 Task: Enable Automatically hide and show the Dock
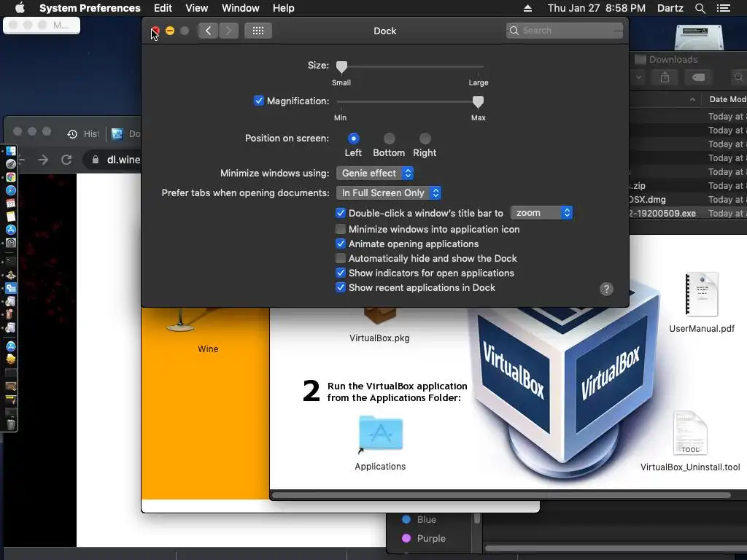coord(340,259)
